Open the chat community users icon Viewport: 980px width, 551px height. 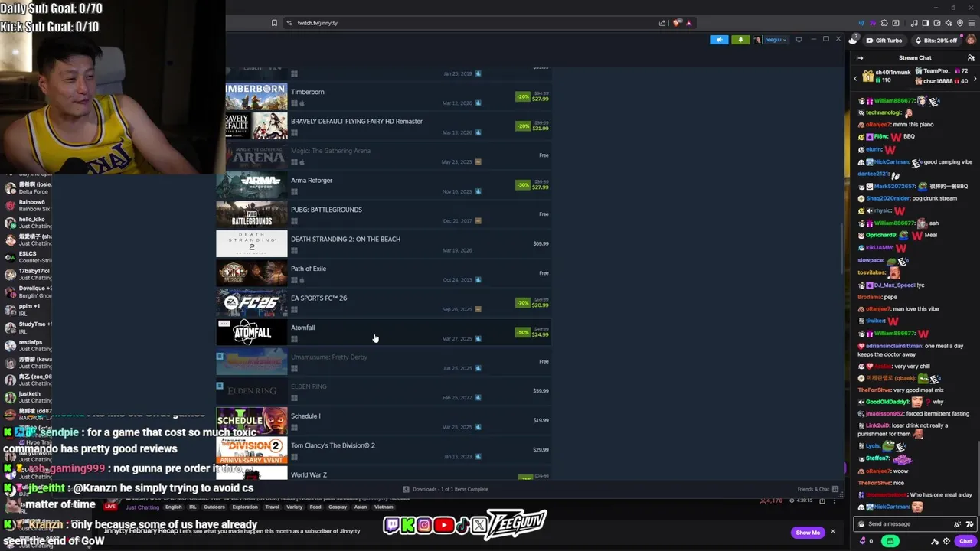tap(972, 58)
